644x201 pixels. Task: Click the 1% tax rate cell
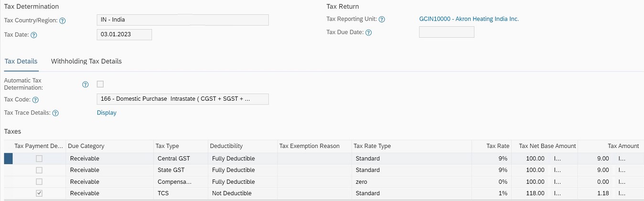492,193
